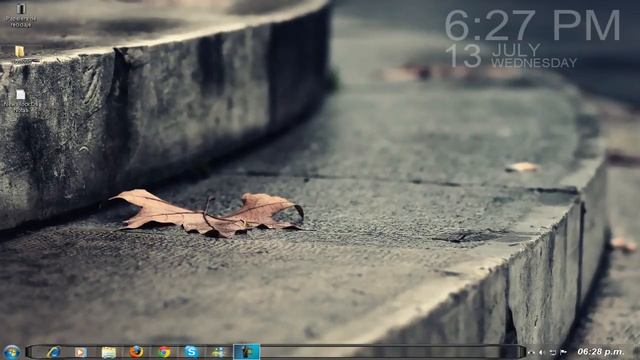Open the file explorer taskbar icon
640x360 pixels.
point(109,352)
